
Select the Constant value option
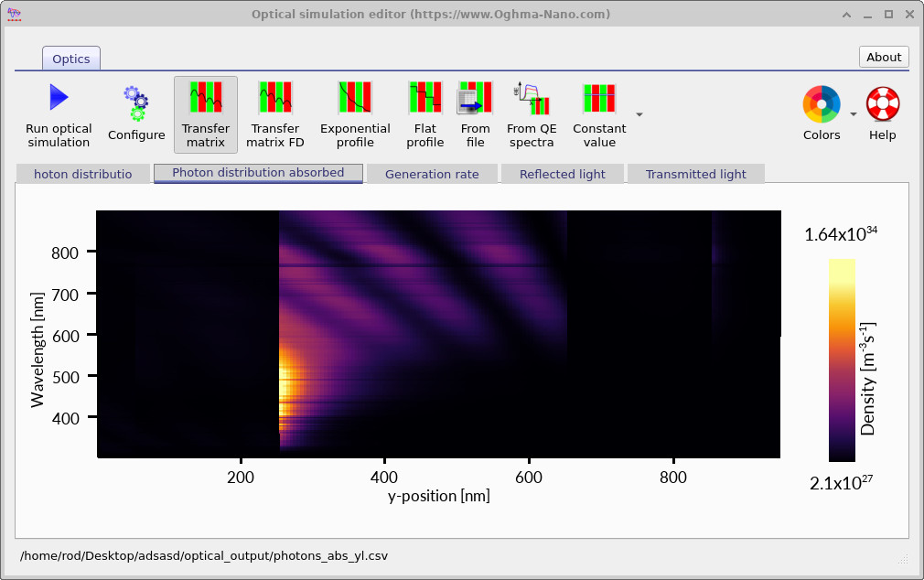pyautogui.click(x=599, y=115)
